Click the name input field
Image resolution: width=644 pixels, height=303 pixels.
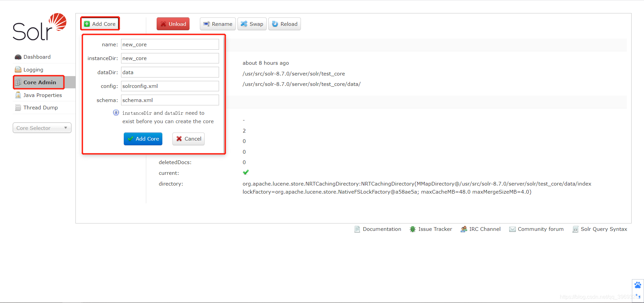click(x=170, y=44)
